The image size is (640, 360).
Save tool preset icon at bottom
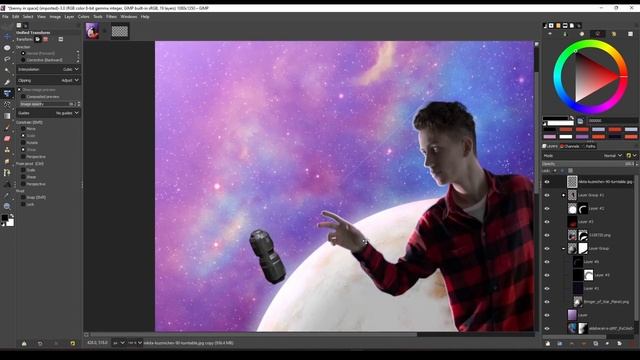(24, 344)
